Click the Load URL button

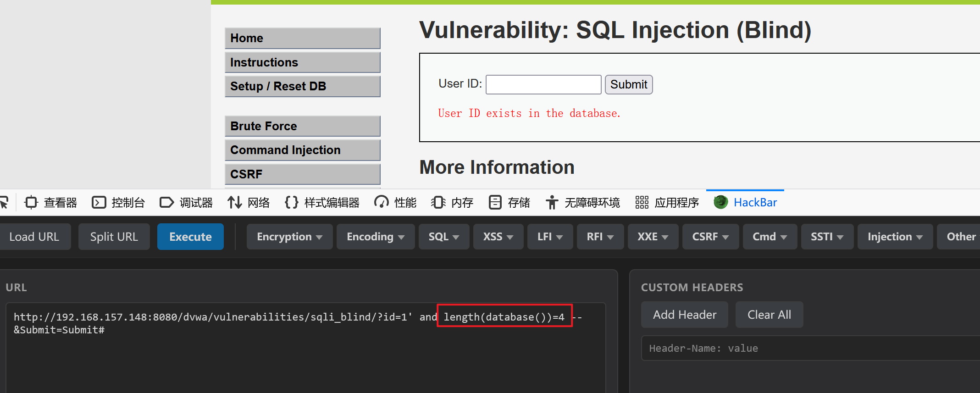point(34,237)
